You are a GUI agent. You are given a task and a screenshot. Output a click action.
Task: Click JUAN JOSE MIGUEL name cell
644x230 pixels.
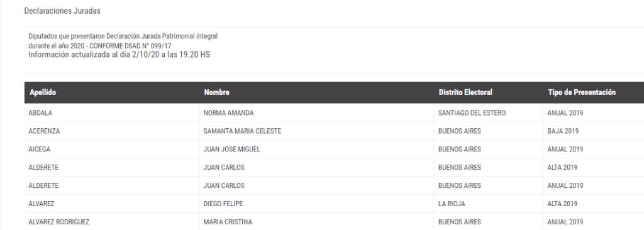pyautogui.click(x=231, y=149)
